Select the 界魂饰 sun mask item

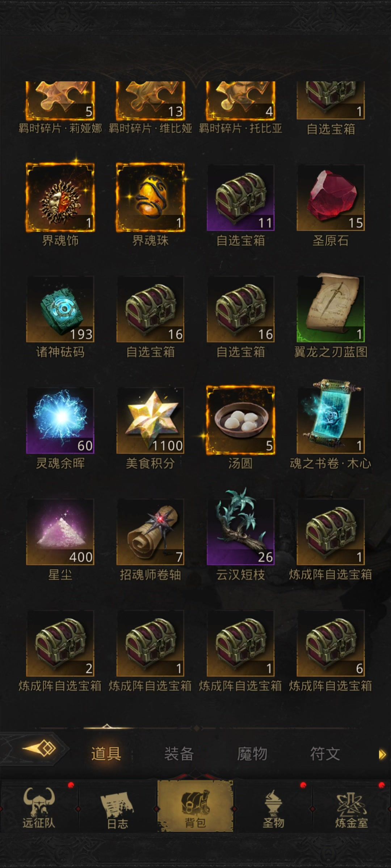coord(60,197)
